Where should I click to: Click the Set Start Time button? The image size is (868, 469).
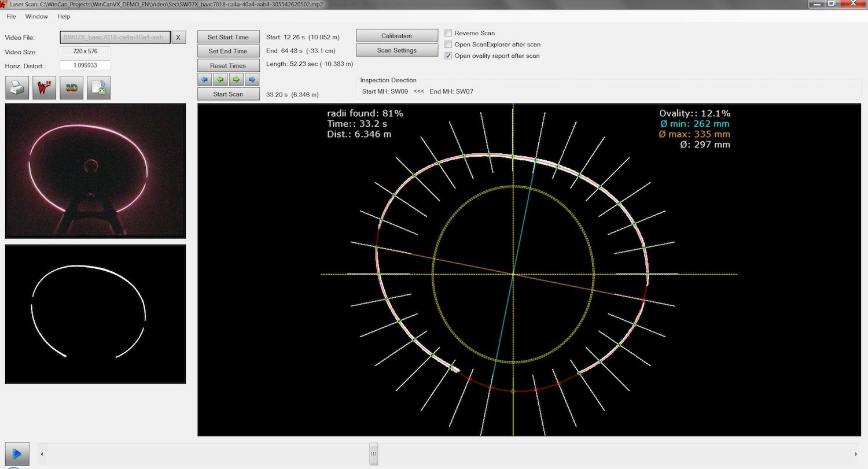228,37
